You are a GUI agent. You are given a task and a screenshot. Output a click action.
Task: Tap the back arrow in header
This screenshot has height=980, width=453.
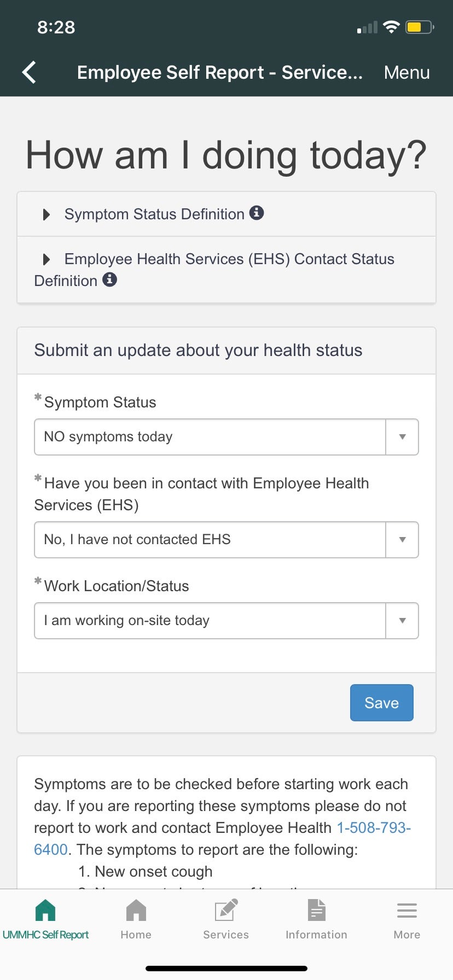tap(30, 72)
